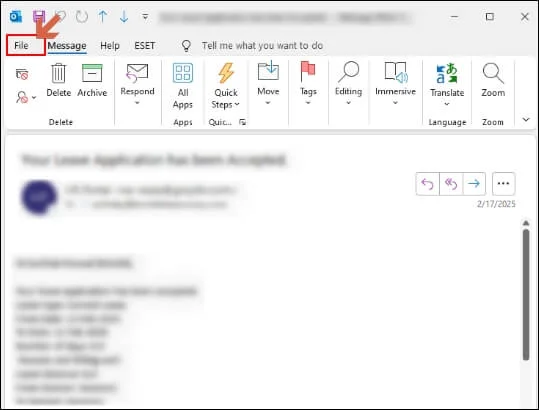Viewport: 539px width, 410px height.
Task: Close the message window
Action: point(525,16)
